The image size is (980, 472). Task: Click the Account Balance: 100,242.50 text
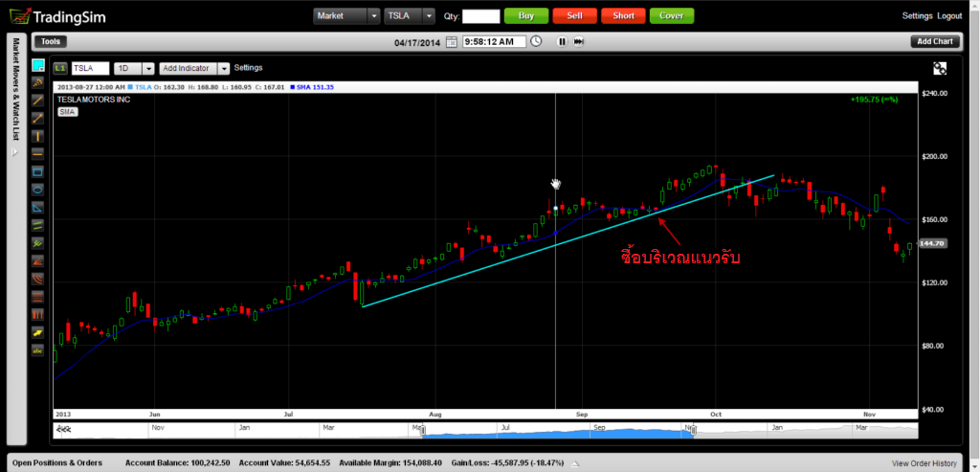click(x=177, y=463)
